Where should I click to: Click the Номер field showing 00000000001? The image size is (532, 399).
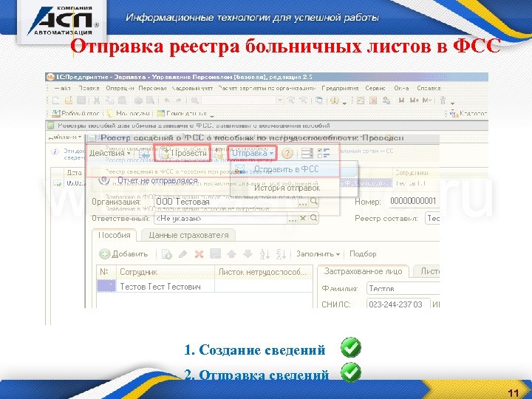[413, 201]
